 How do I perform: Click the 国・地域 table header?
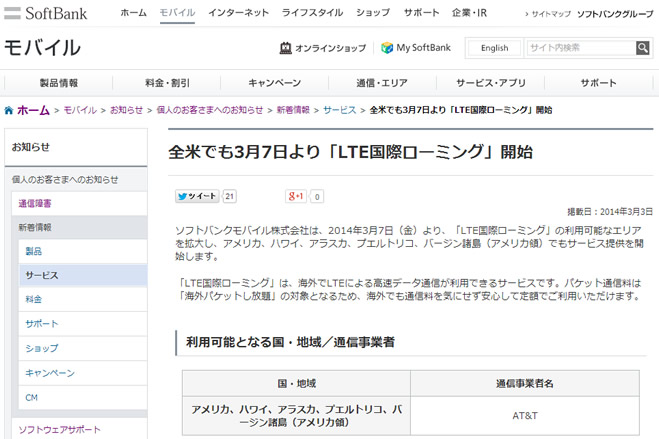tap(296, 383)
